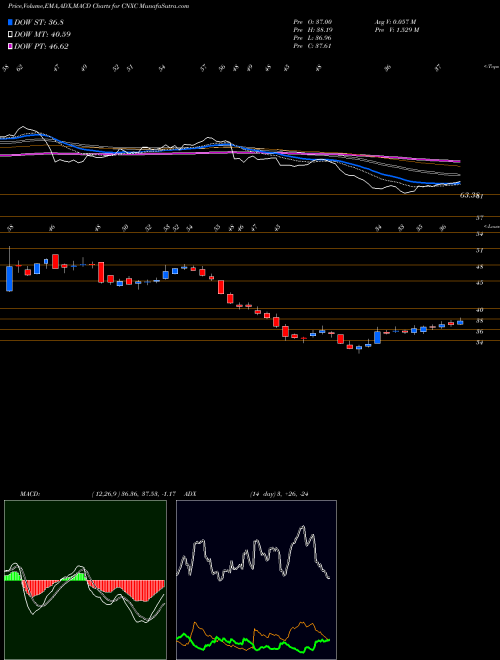Click the first large blue candlestick
This screenshot has height=660, width=500.
[x=9, y=278]
